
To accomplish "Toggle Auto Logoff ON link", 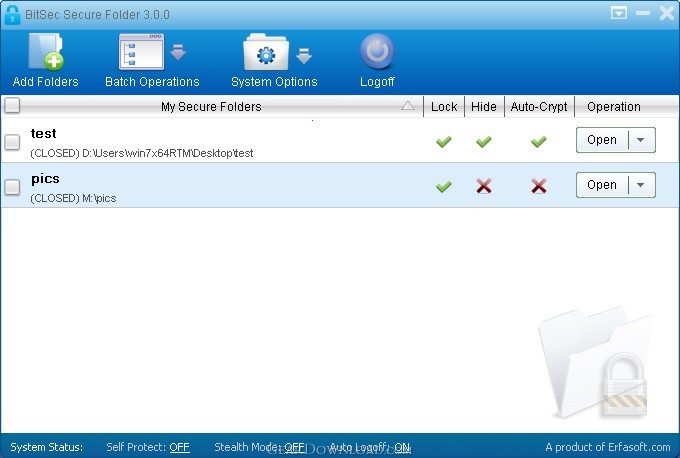I will pyautogui.click(x=402, y=447).
